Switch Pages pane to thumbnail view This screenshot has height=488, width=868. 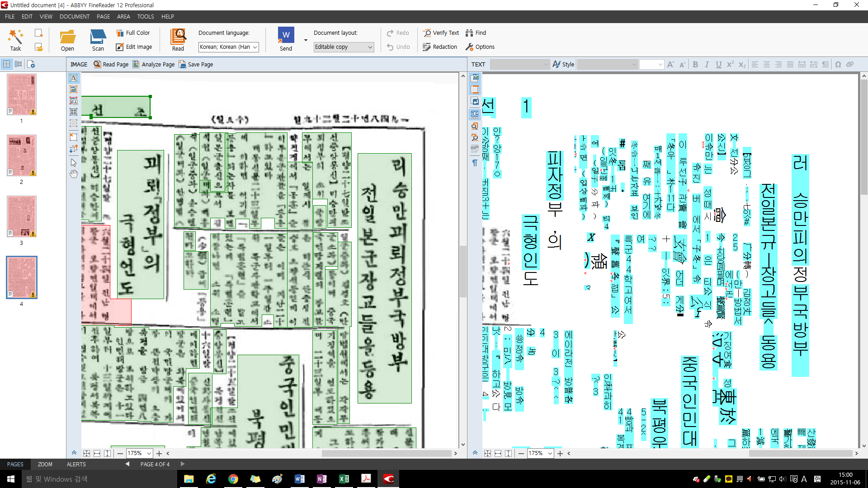click(7, 64)
